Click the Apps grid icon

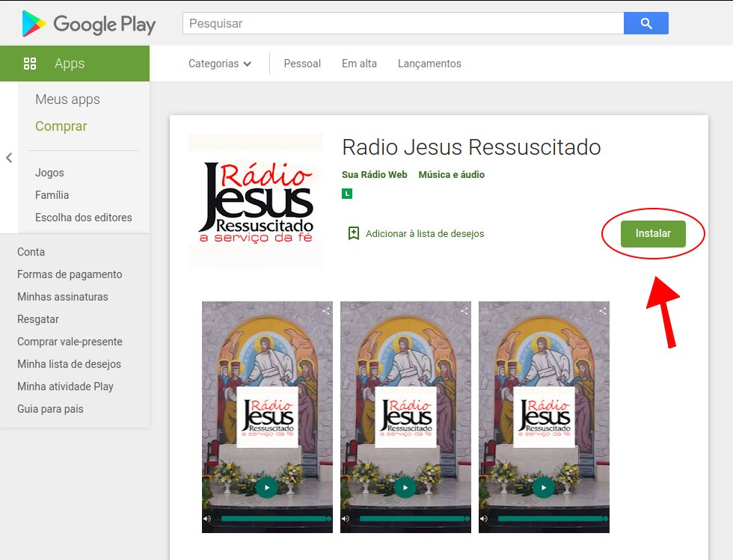point(30,64)
